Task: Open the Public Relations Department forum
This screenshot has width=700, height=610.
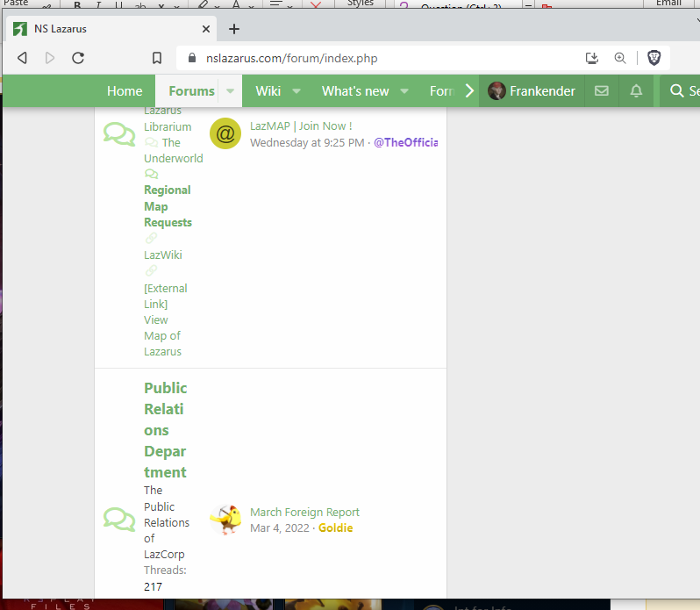Action: point(165,430)
